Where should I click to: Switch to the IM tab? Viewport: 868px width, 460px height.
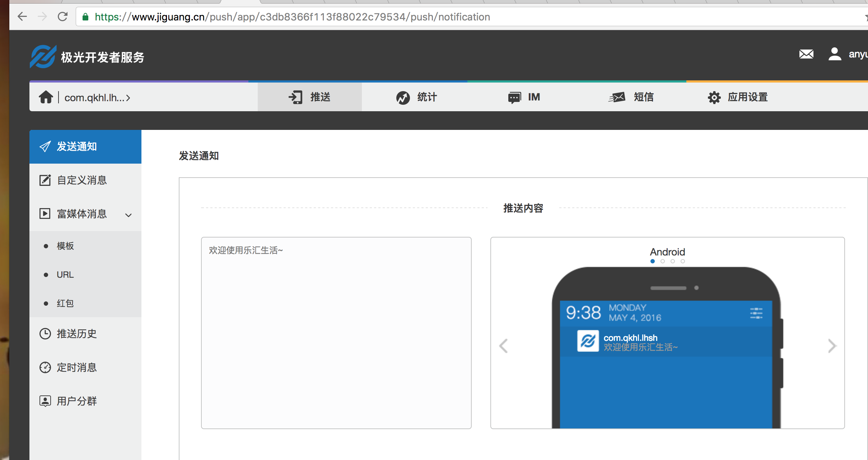524,97
